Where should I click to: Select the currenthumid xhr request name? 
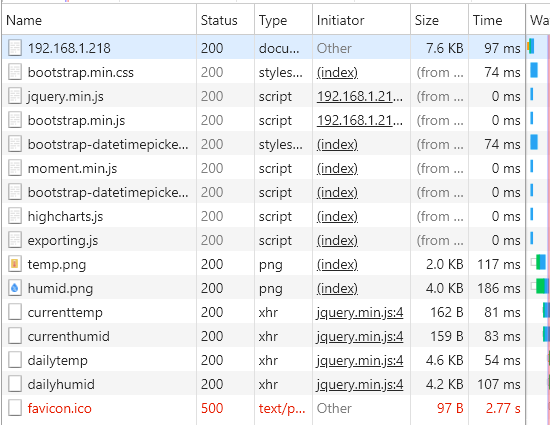(x=68, y=337)
